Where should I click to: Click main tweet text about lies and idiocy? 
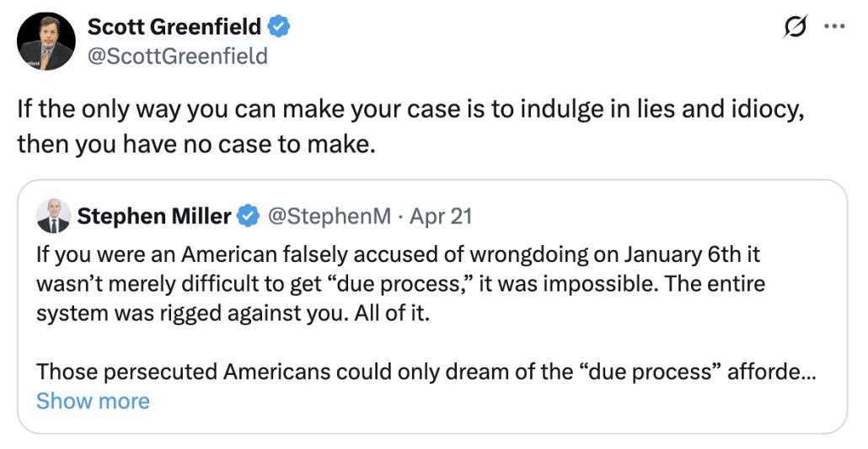point(408,109)
